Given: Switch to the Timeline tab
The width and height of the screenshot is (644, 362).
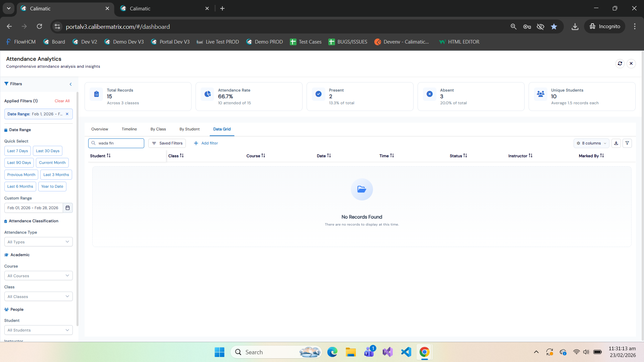Looking at the screenshot, I should click(x=129, y=129).
